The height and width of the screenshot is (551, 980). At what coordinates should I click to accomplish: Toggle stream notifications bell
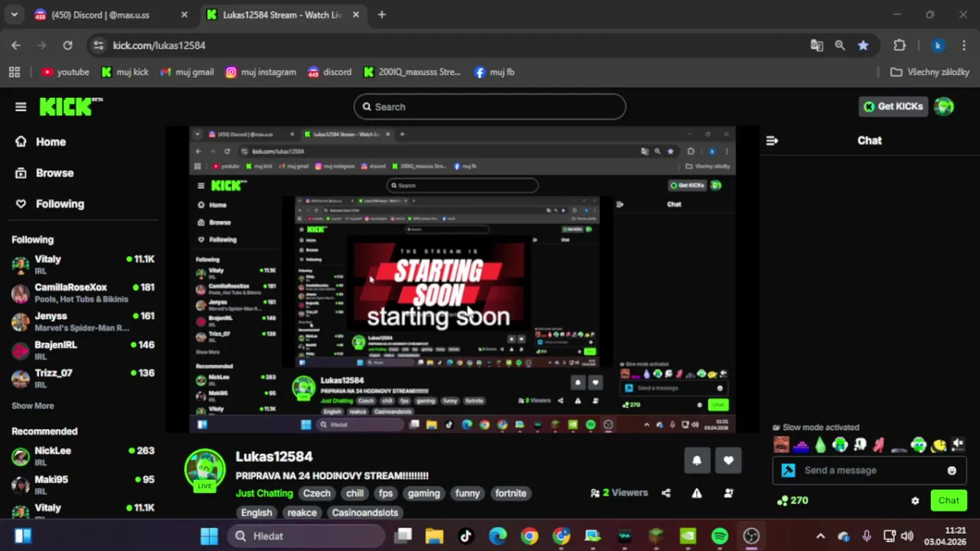[697, 461]
